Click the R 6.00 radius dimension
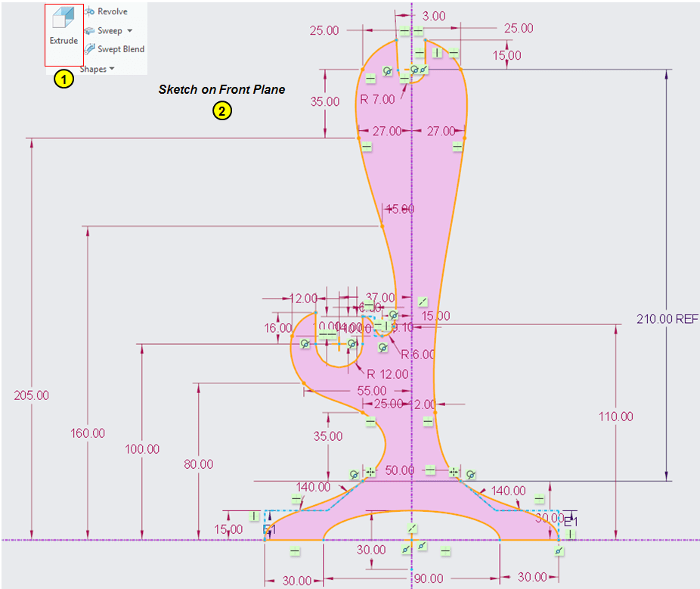This screenshot has height=589, width=700. (x=417, y=355)
